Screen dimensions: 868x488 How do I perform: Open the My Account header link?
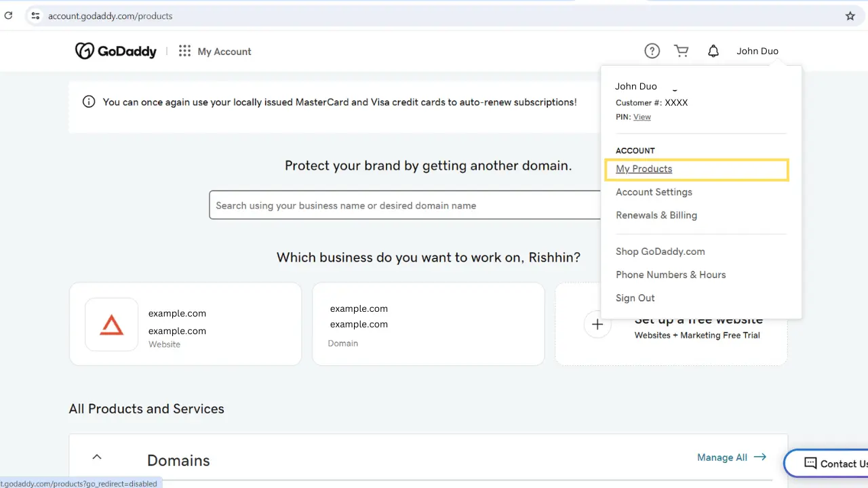coord(224,52)
